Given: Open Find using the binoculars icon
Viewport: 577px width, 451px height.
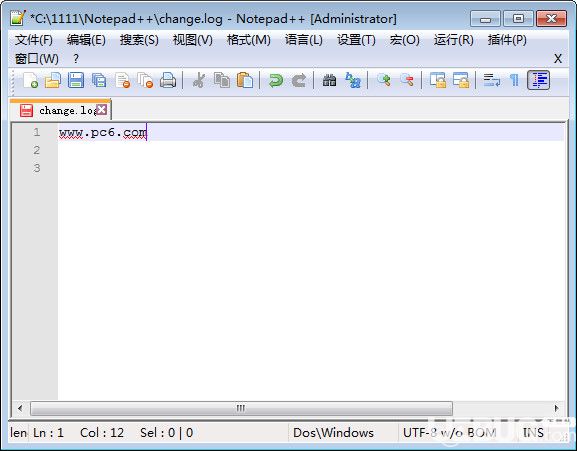Looking at the screenshot, I should (329, 80).
